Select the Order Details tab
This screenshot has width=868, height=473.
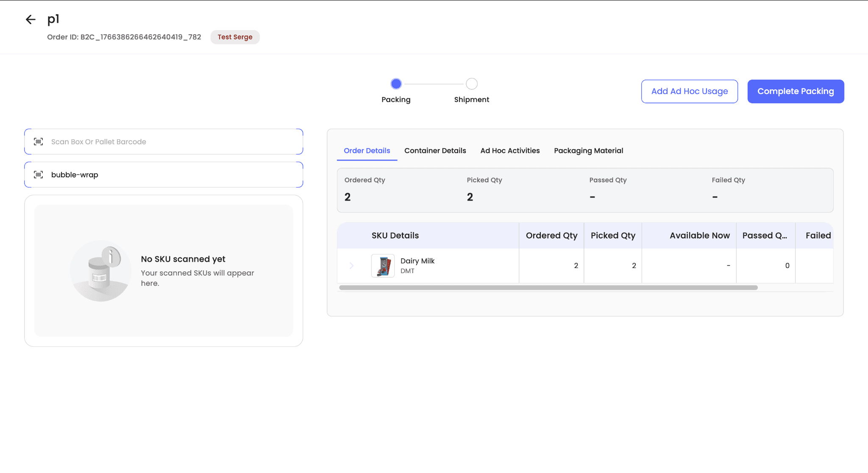click(367, 151)
